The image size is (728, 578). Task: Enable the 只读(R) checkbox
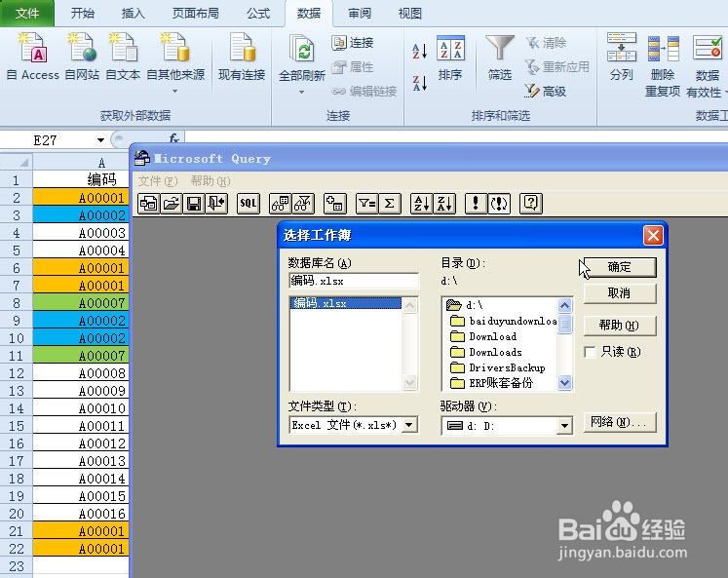(x=591, y=352)
